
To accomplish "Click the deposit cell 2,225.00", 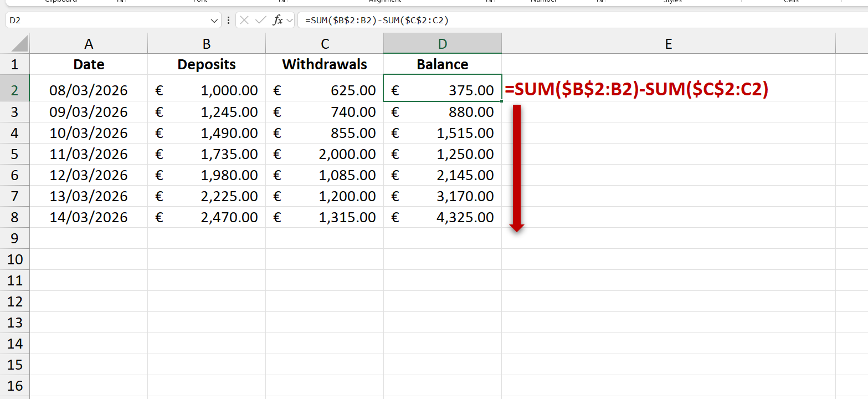I will (207, 196).
